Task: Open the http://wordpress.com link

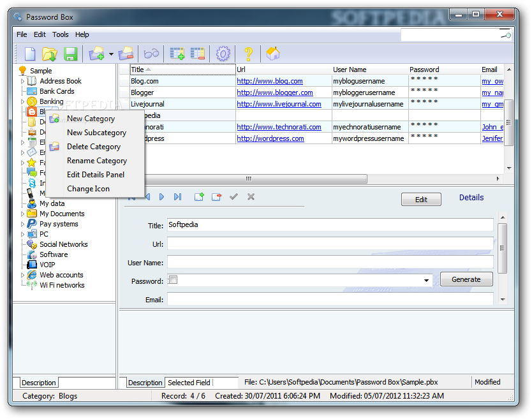Action: (270, 139)
